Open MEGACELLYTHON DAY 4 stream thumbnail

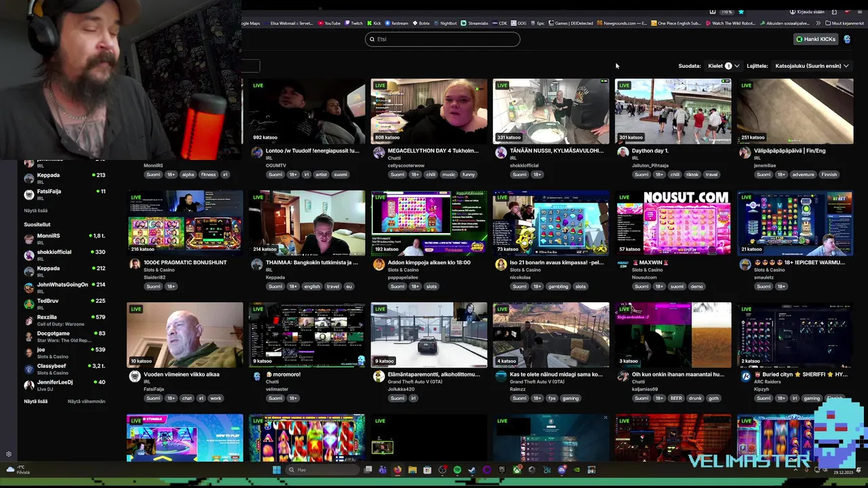tap(429, 111)
